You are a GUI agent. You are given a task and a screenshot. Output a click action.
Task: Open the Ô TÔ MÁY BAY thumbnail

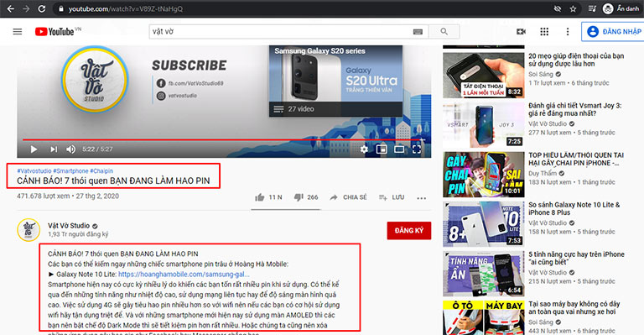click(483, 317)
